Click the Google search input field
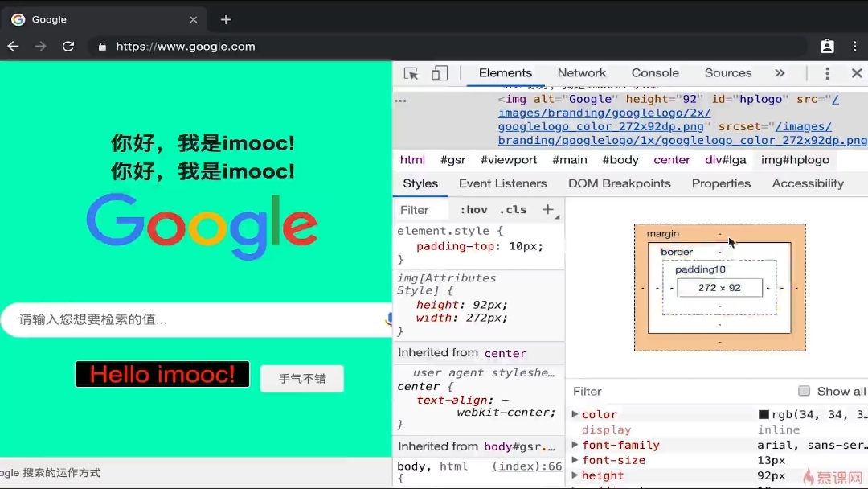The width and height of the screenshot is (868, 489). click(x=193, y=319)
